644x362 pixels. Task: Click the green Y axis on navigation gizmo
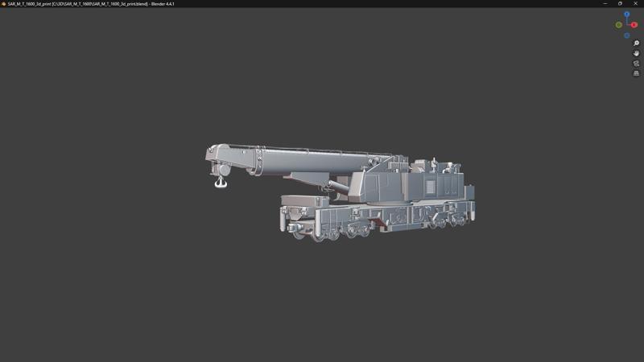click(x=618, y=25)
